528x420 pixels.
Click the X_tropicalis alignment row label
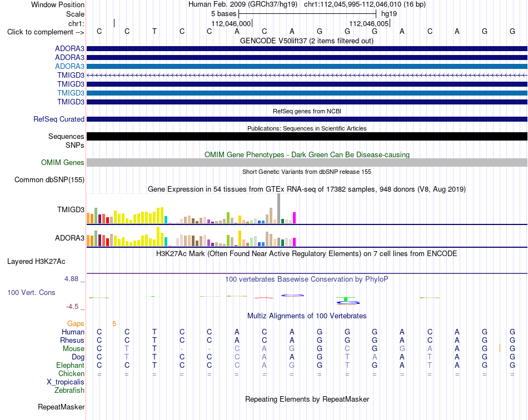coord(66,382)
